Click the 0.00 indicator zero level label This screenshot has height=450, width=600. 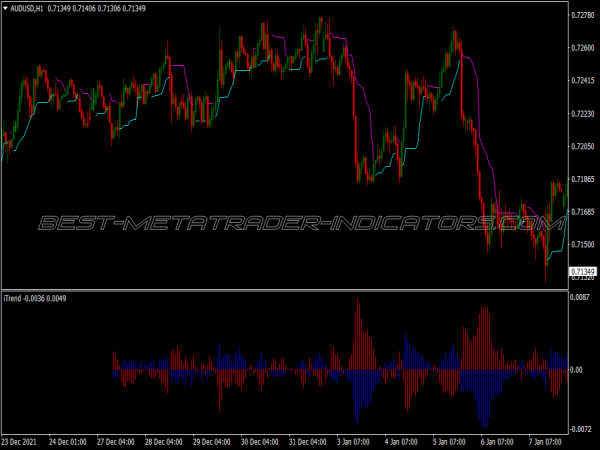(576, 370)
